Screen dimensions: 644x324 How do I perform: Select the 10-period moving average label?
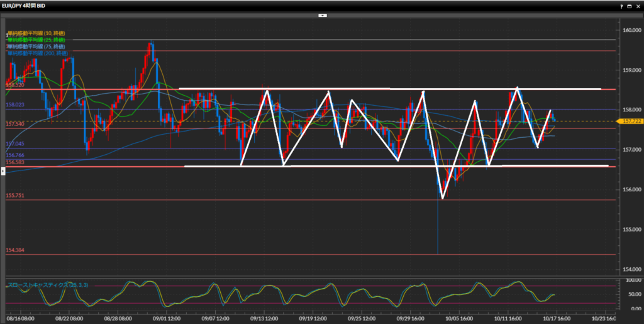(35, 33)
